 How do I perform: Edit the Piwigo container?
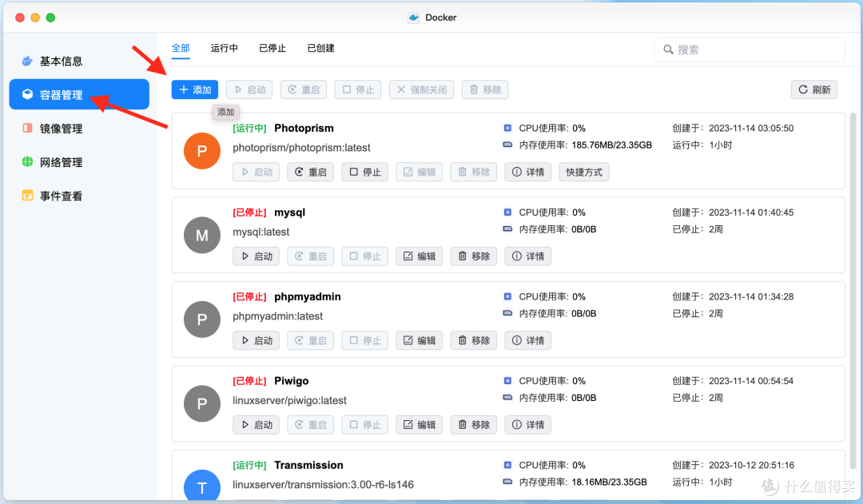[x=420, y=425]
